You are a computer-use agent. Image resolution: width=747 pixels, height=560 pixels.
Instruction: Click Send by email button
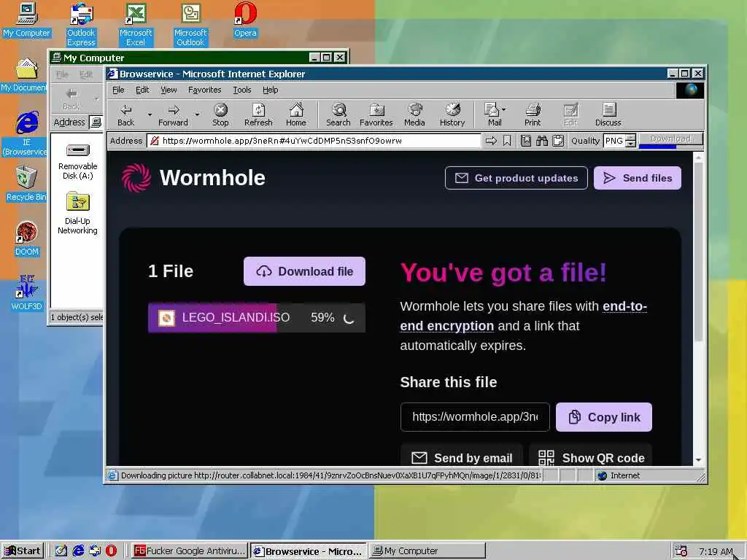462,455
